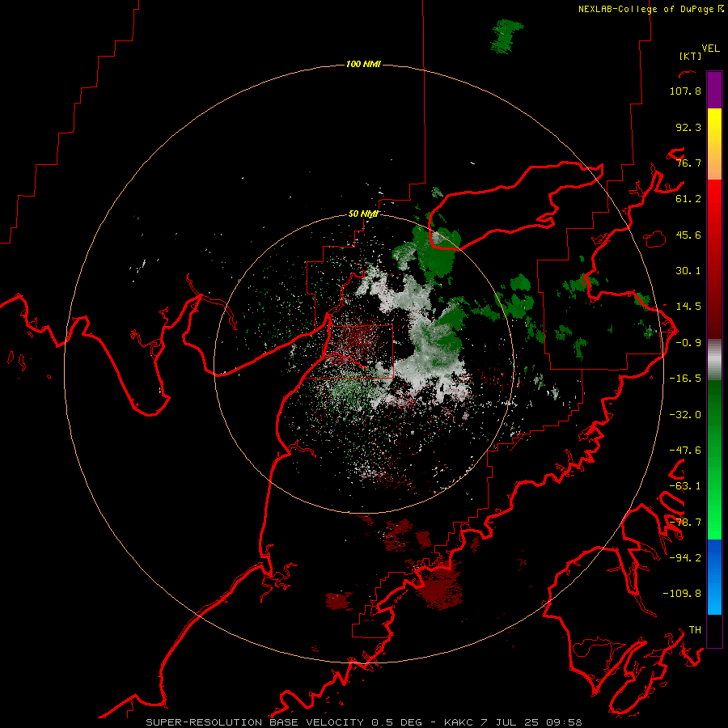Click the -32.0 legend value
The image size is (728, 728).
(685, 415)
